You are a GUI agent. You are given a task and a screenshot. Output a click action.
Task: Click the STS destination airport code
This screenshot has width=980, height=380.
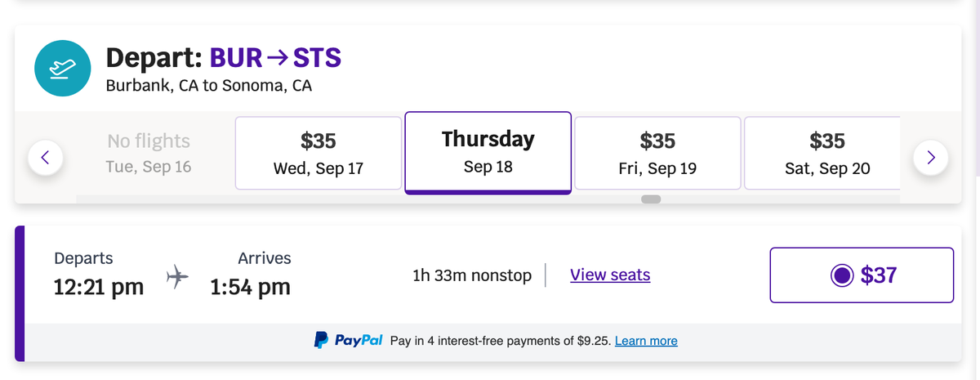[317, 58]
